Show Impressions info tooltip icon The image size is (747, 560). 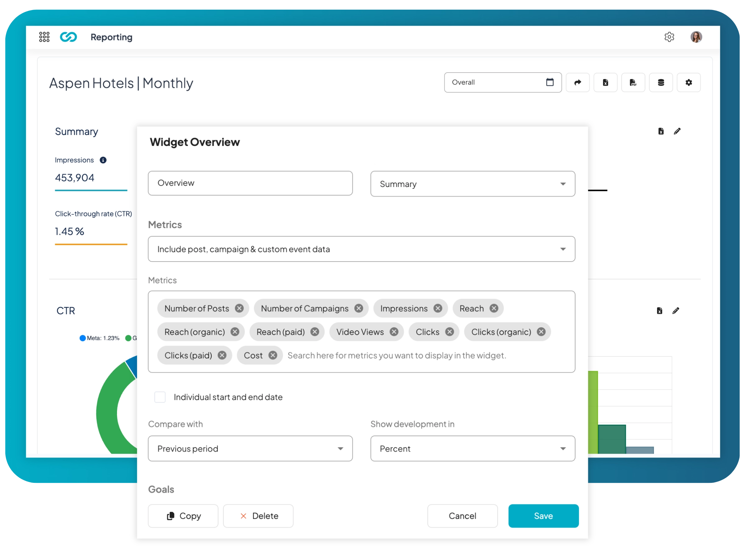click(x=103, y=160)
